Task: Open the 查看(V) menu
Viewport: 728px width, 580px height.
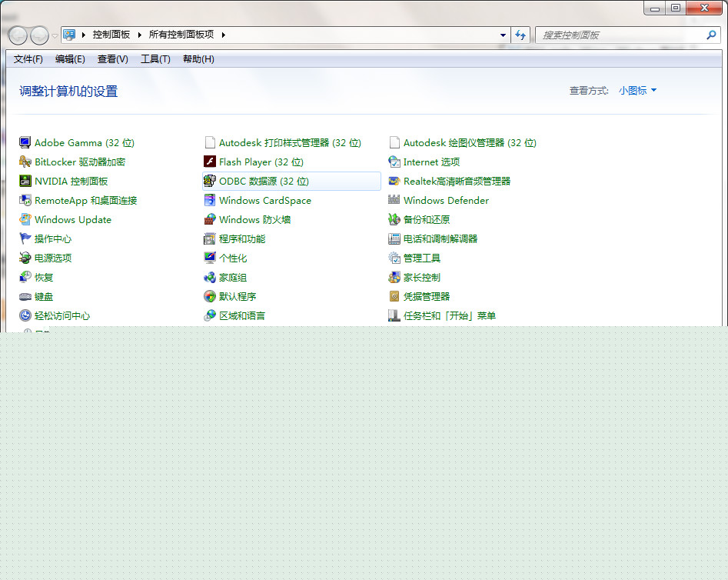Action: (x=113, y=59)
